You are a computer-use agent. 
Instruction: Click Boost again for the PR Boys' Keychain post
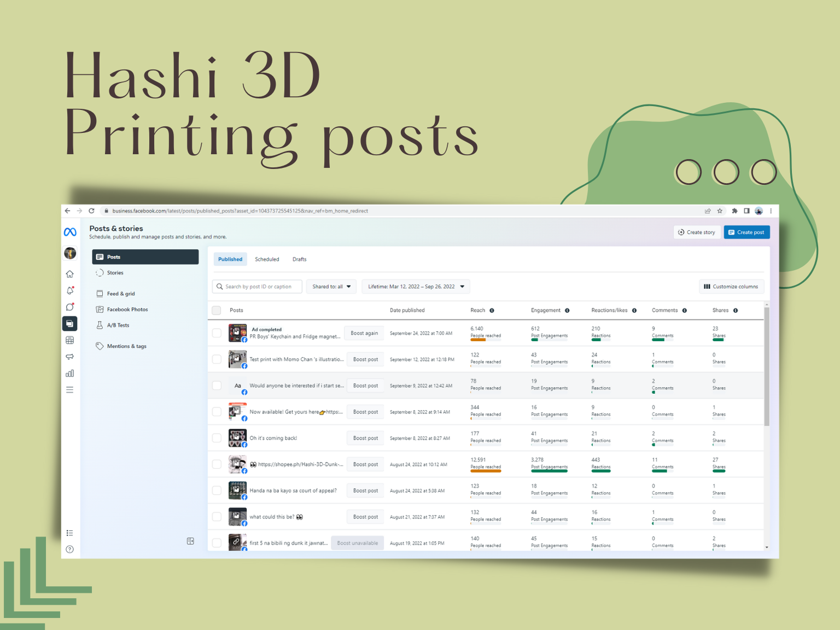(364, 333)
